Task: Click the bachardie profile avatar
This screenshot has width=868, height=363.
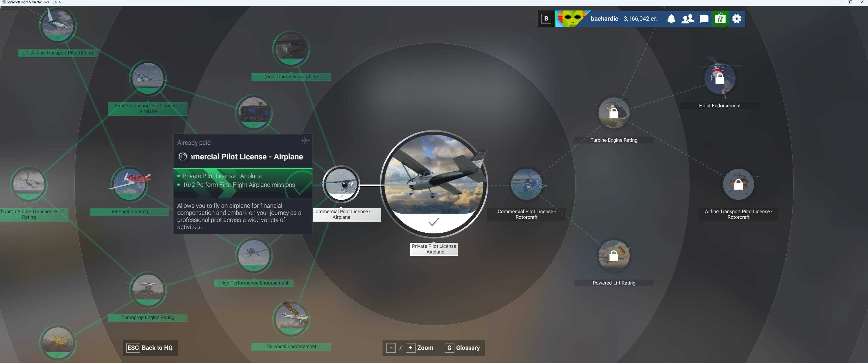Action: (572, 18)
